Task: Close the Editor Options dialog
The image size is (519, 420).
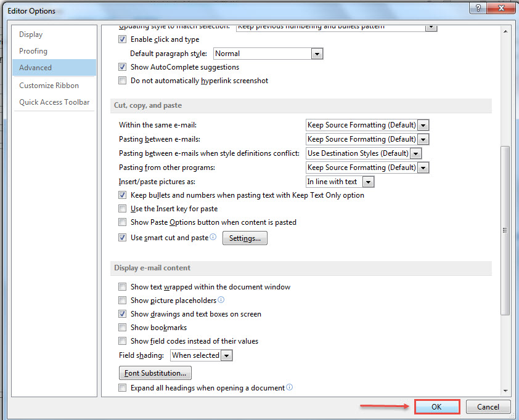Action: [x=502, y=8]
